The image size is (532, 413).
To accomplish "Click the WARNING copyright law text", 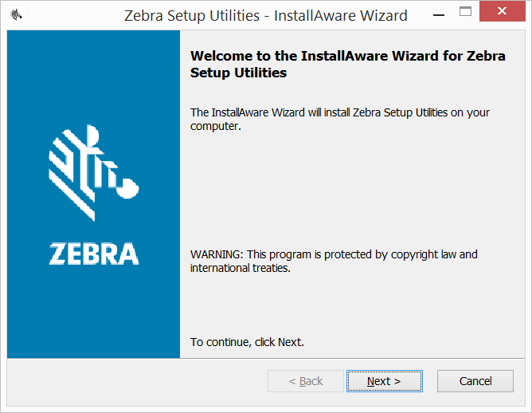I will (x=334, y=254).
